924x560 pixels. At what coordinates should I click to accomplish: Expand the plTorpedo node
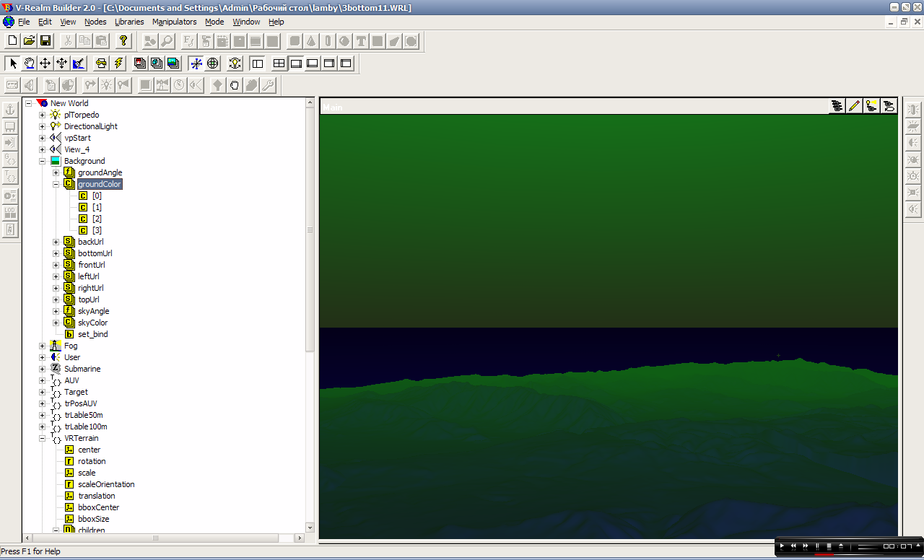coord(42,115)
